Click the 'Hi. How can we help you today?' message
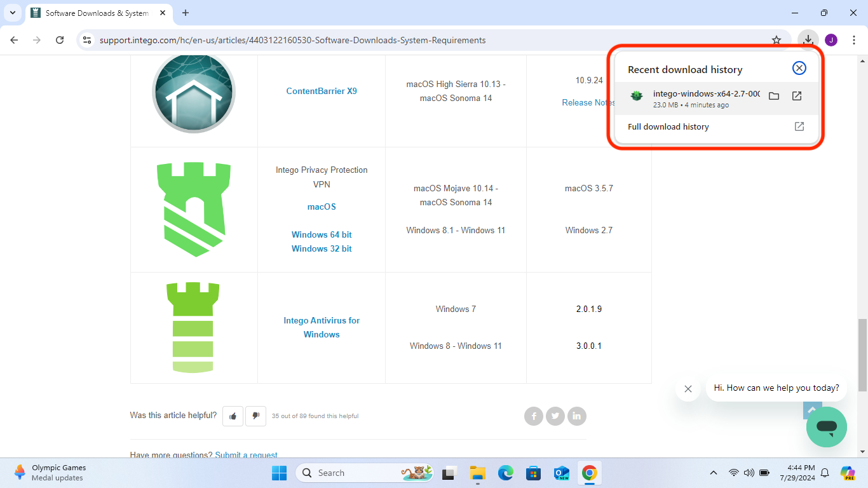This screenshot has height=488, width=868. [776, 388]
